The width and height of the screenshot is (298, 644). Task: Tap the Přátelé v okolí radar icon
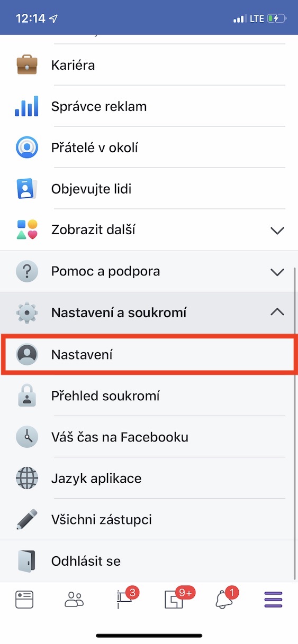26,148
